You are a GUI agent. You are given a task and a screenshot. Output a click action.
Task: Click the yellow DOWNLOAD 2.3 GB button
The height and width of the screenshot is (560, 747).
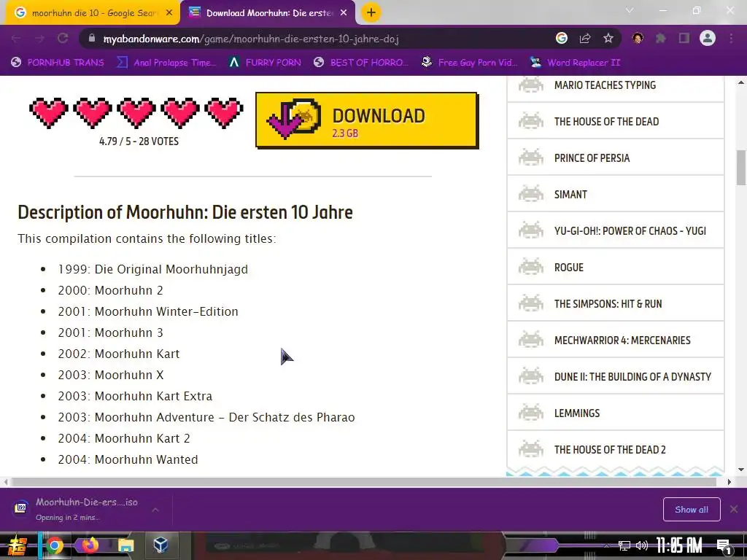tap(366, 120)
